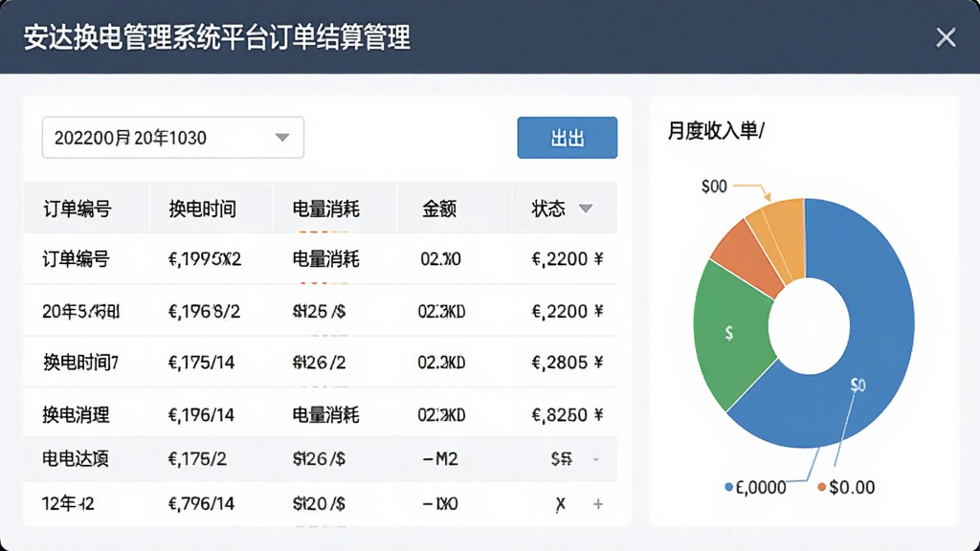The image size is (980, 551).
Task: Click the minus icon in 电电达项 row
Action: coord(595,460)
